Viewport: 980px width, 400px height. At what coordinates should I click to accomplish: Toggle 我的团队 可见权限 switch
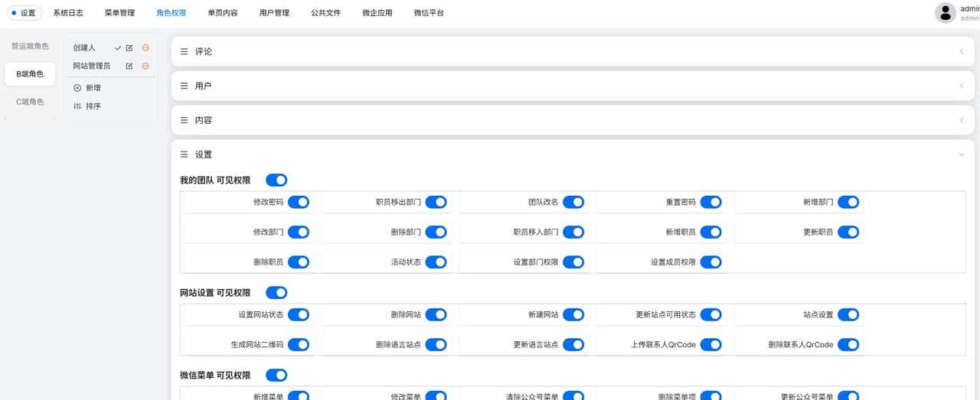pos(276,180)
